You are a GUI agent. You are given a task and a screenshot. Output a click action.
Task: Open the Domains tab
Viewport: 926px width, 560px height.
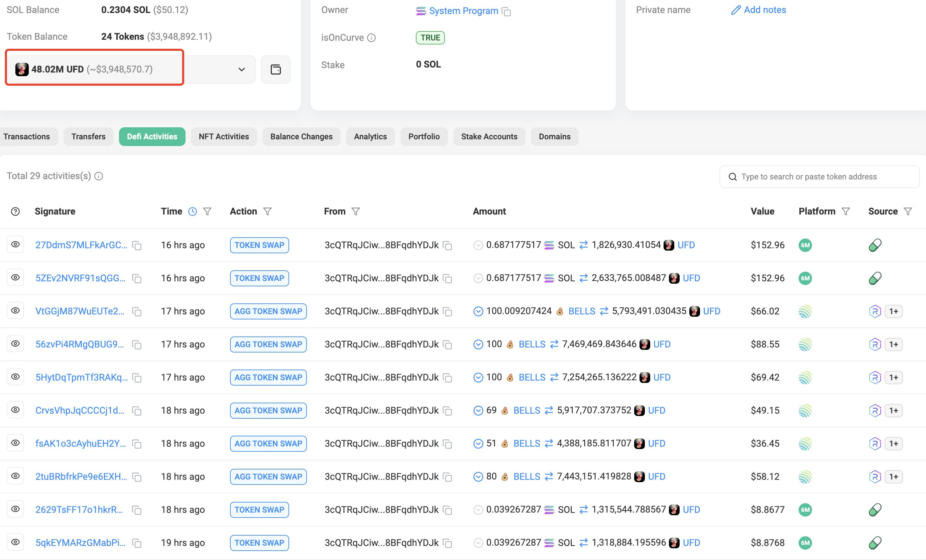pyautogui.click(x=554, y=137)
